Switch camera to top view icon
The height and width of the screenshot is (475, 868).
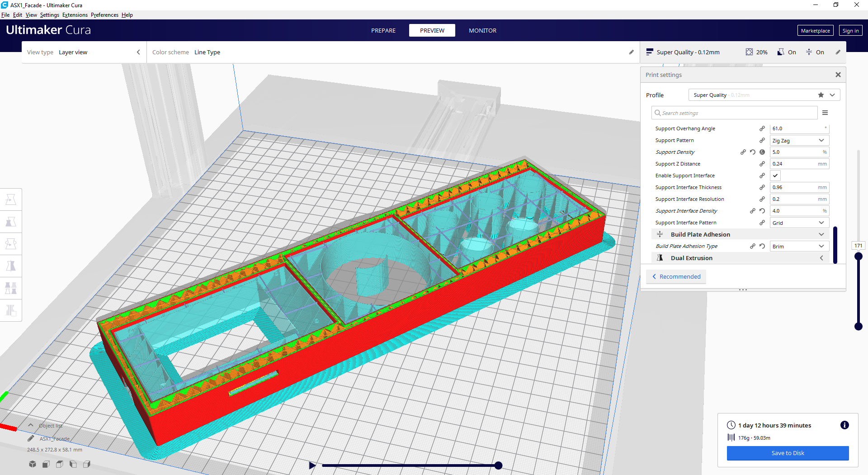tap(60, 464)
